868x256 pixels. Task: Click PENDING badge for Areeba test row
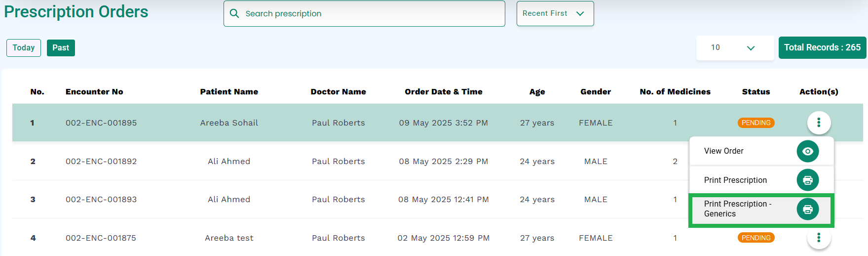(756, 238)
